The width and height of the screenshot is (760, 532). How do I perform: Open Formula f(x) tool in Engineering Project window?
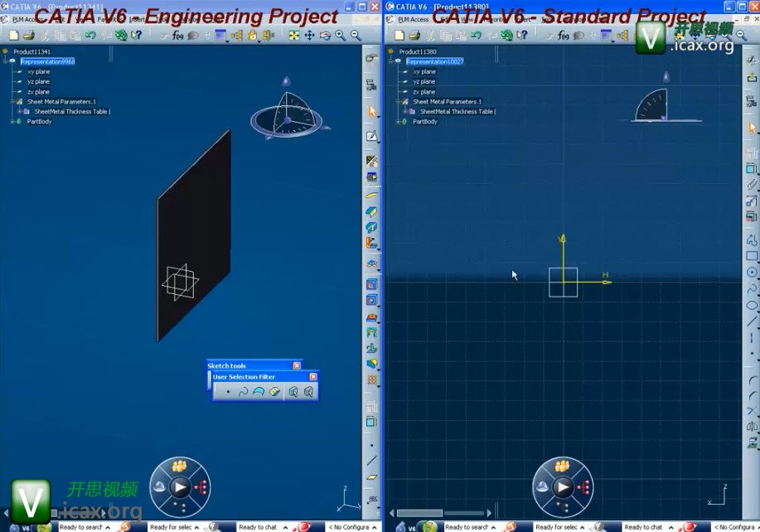tap(178, 35)
